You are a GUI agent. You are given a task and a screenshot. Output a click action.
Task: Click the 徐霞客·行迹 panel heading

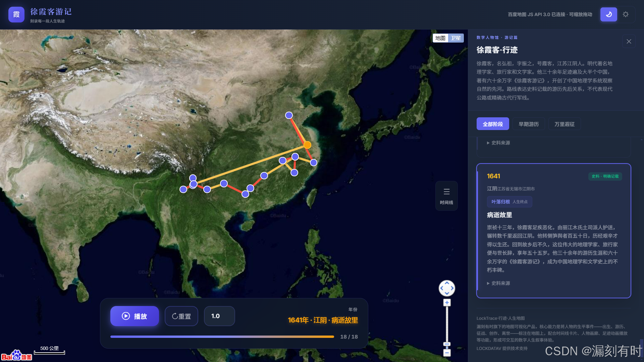[497, 50]
